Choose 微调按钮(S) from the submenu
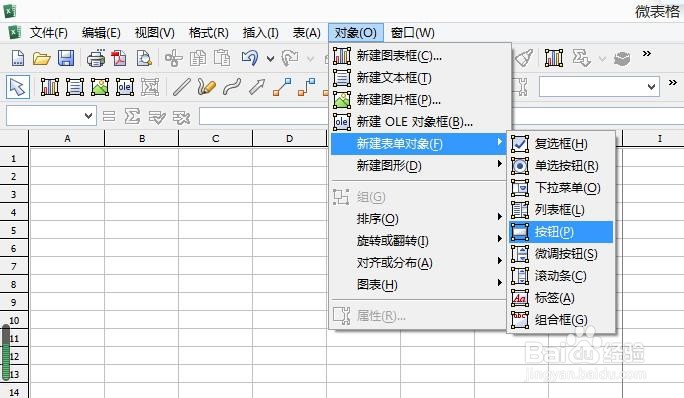The width and height of the screenshot is (684, 398). [561, 254]
